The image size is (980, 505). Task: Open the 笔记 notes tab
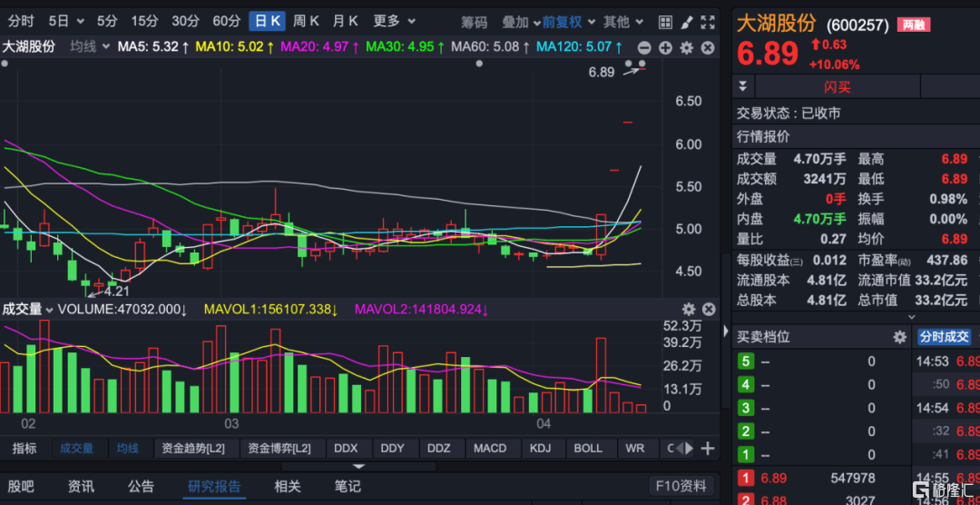click(348, 486)
